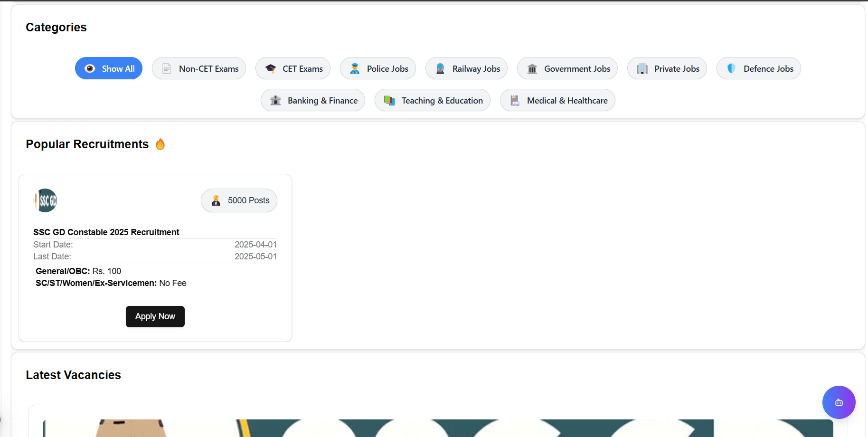Click the Popular Recruitments heading
The image size is (868, 437).
[x=87, y=144]
